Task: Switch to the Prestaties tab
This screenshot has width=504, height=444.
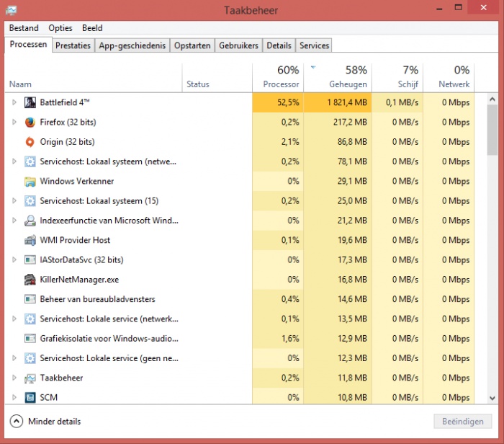Action: point(73,45)
